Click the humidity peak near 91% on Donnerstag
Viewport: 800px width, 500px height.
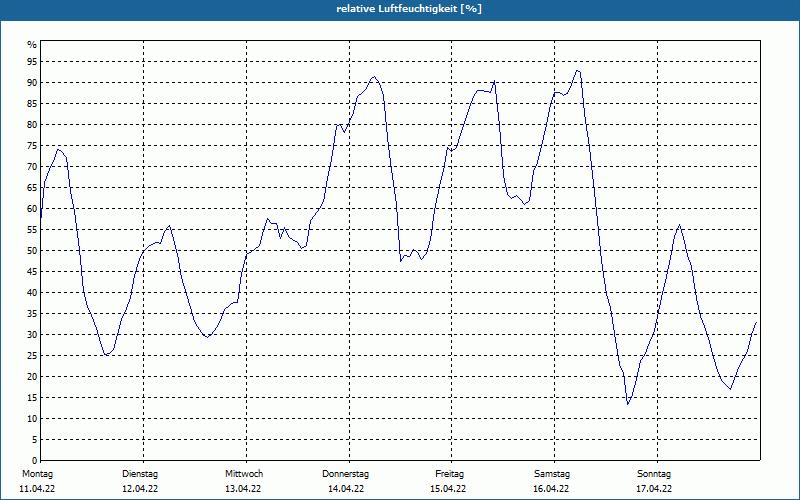tap(374, 77)
